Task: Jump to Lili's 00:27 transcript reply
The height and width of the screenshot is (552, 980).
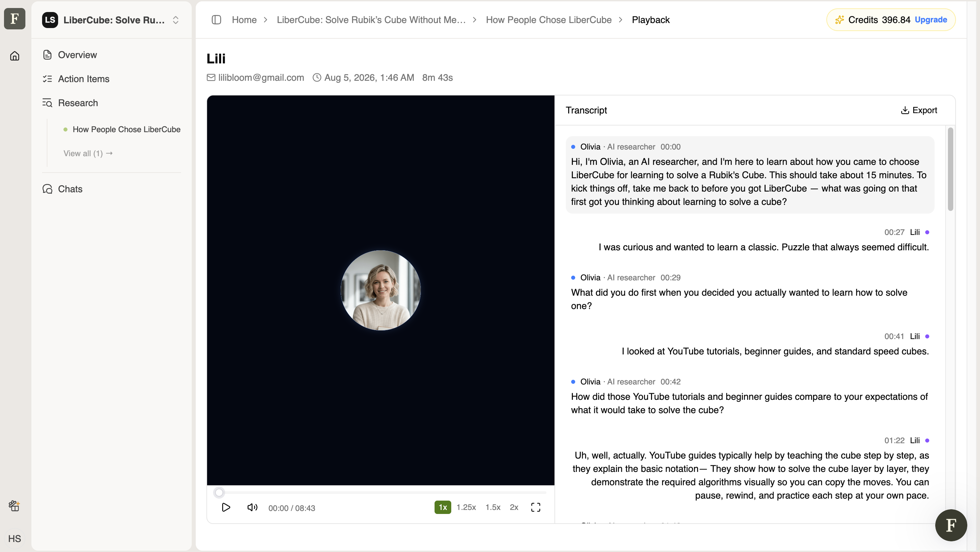Action: [x=750, y=240]
